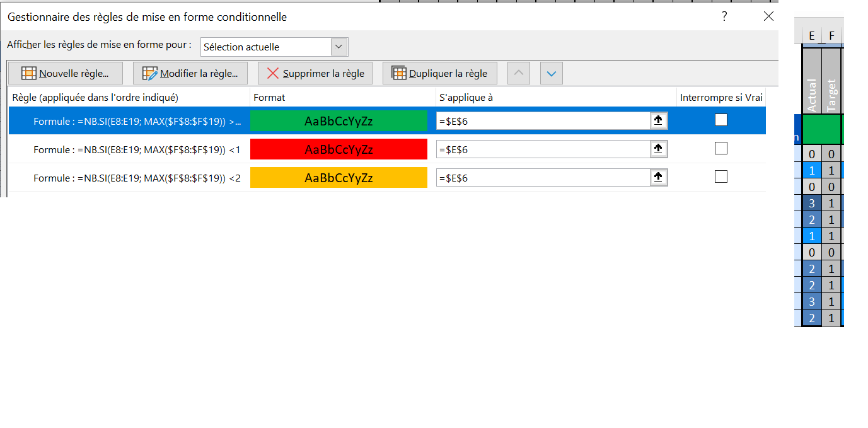Viewport: 868px width, 428px height.
Task: Edit applies-to field of the green rule
Action: click(543, 120)
